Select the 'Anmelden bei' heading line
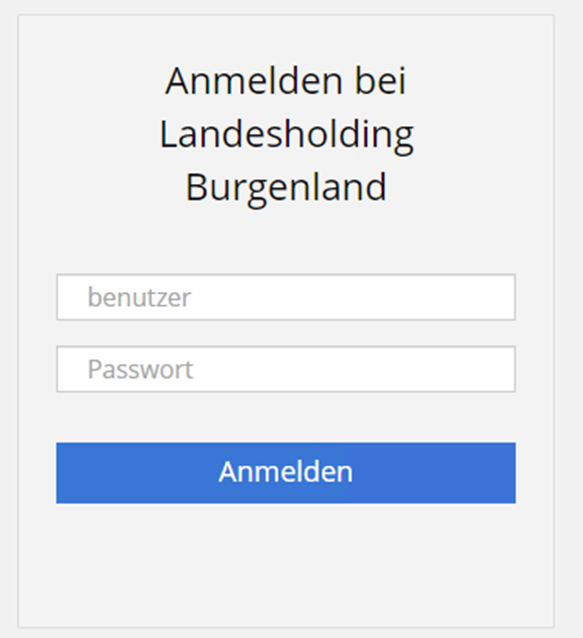583x638 pixels. click(286, 81)
